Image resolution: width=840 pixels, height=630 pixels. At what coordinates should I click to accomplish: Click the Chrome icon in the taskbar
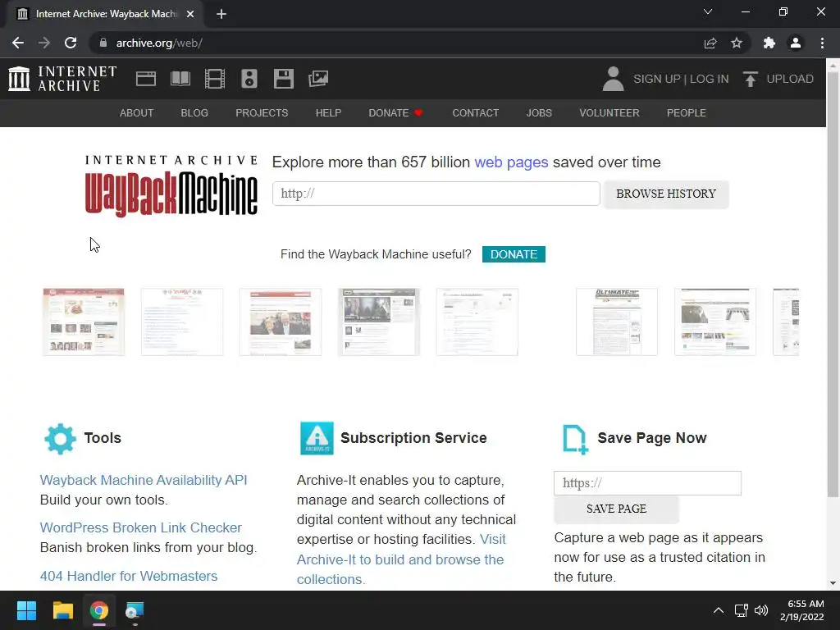pyautogui.click(x=99, y=610)
